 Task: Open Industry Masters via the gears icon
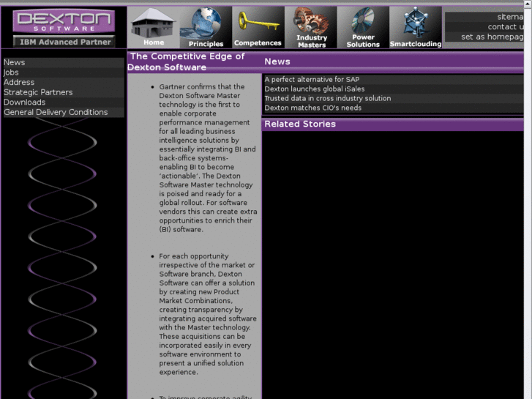(x=311, y=27)
